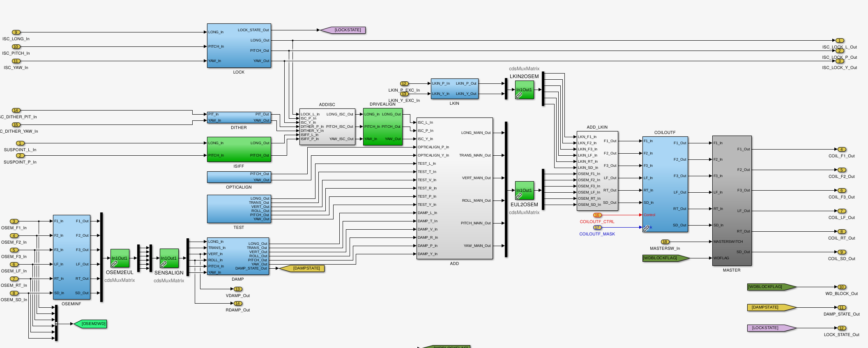Select output port 13 VDAMP_Out
This screenshot has width=868, height=348.
click(238, 289)
